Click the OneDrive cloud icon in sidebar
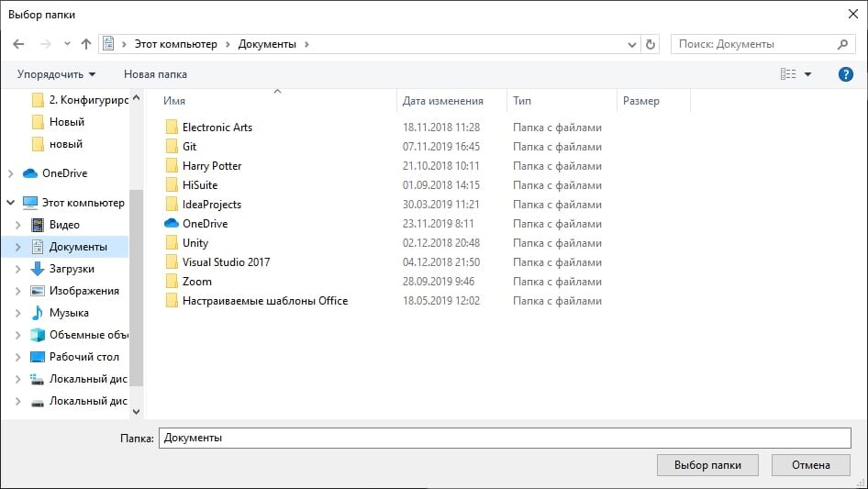Image resolution: width=868 pixels, height=489 pixels. coord(30,173)
